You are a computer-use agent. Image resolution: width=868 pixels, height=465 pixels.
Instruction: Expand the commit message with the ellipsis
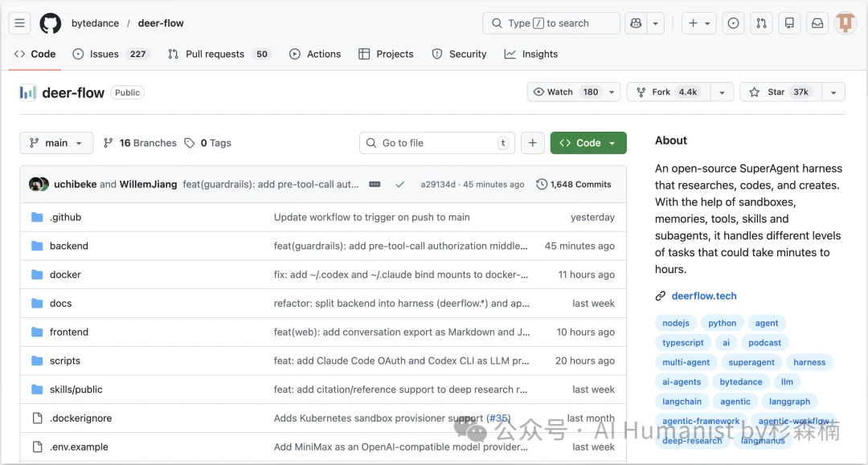point(375,184)
